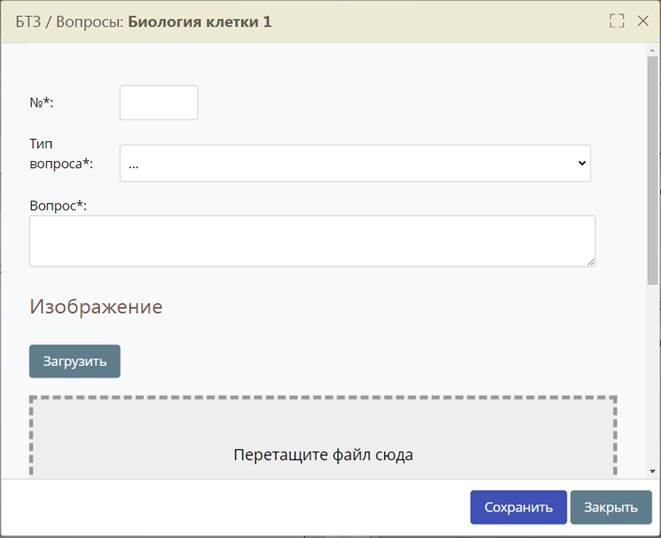Click the scrollbar track below the thumb
The height and width of the screenshot is (538, 661).
point(653,380)
